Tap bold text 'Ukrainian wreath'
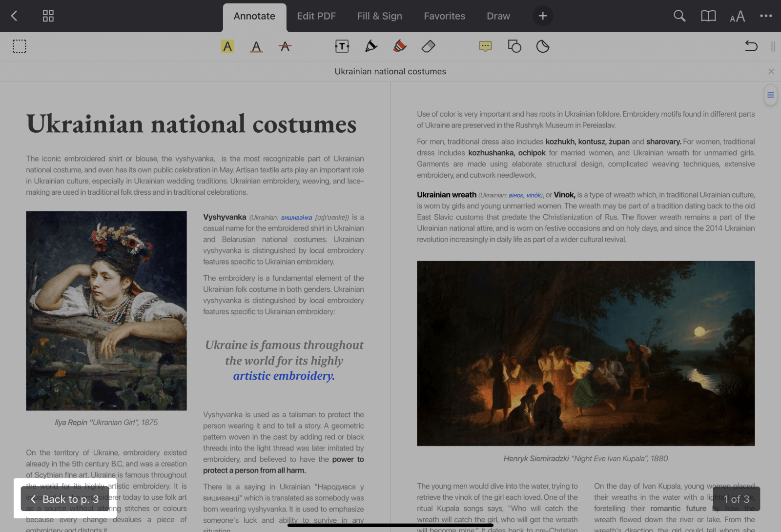Viewport: 781px width, 532px height. (447, 195)
